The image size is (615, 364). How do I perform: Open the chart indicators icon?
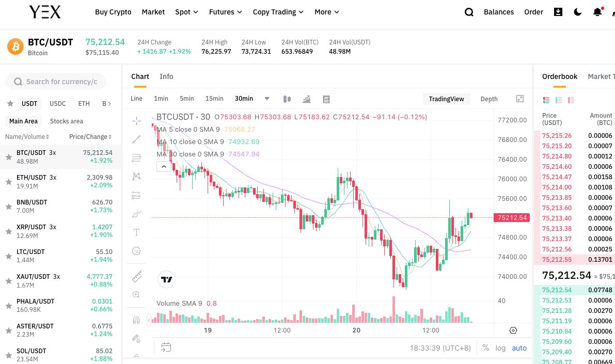click(307, 99)
